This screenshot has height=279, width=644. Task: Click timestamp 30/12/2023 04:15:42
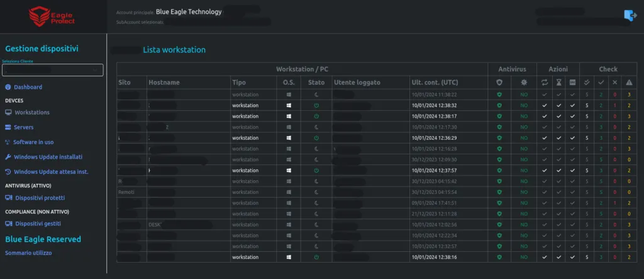(x=434, y=181)
